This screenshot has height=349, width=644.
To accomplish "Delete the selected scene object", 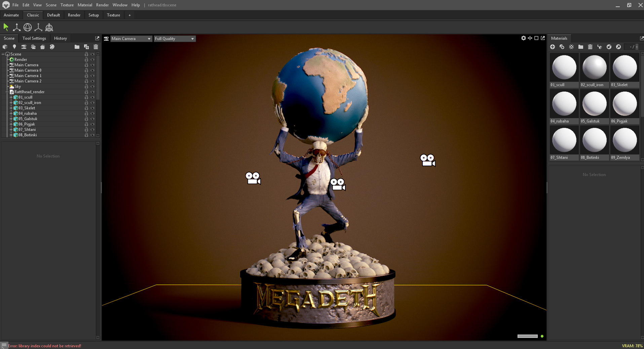I will 96,47.
